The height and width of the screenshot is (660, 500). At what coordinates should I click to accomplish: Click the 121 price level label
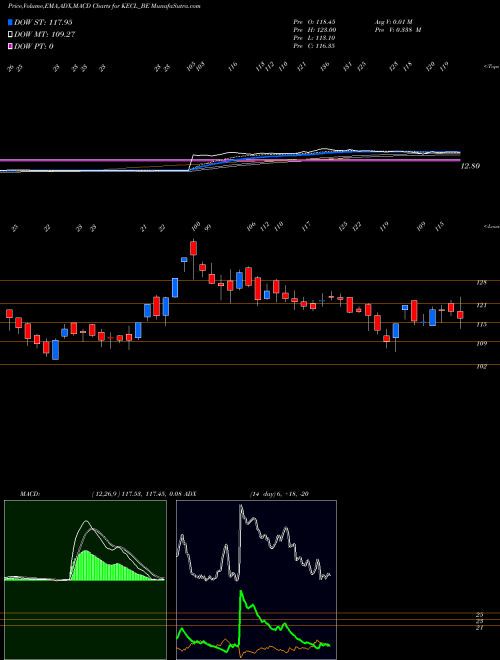482,305
